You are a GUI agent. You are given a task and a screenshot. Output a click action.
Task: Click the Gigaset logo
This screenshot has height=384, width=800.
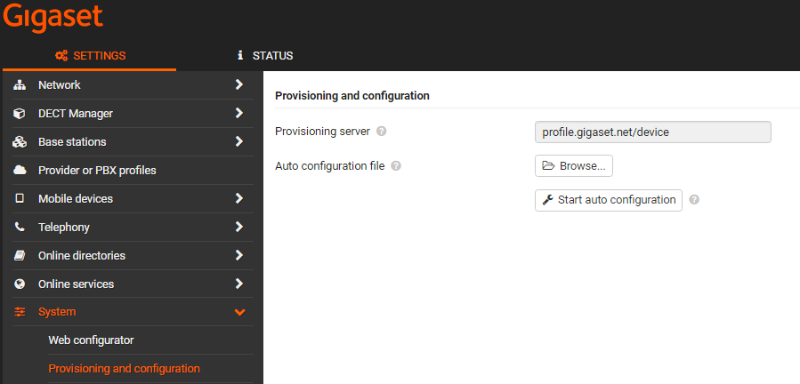(53, 17)
